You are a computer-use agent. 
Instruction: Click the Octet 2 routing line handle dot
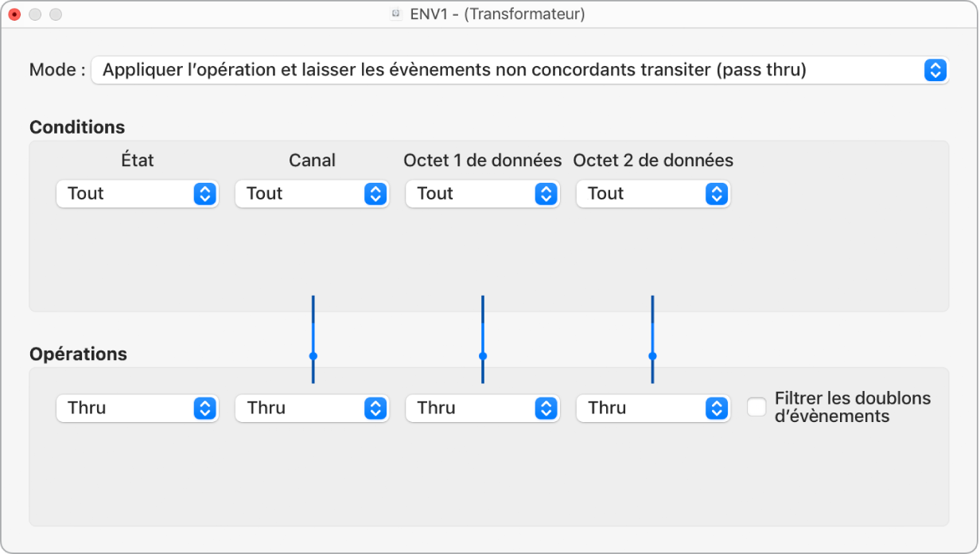coord(652,356)
